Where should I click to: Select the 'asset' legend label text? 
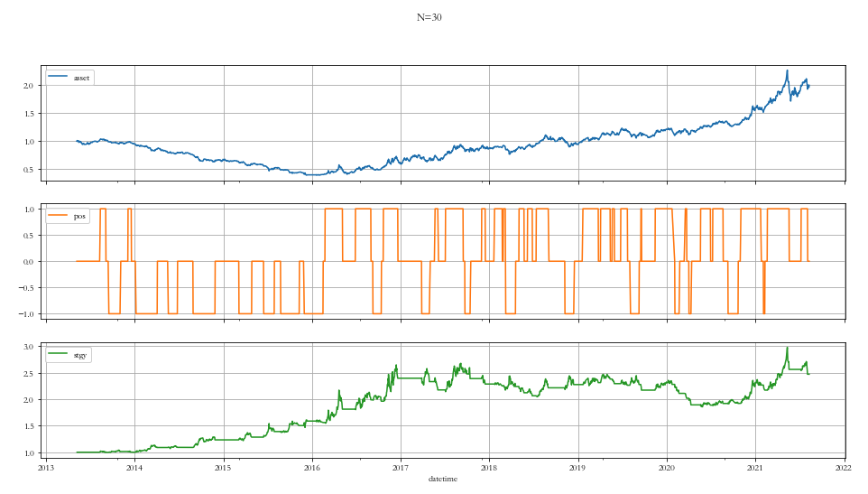tap(81, 78)
